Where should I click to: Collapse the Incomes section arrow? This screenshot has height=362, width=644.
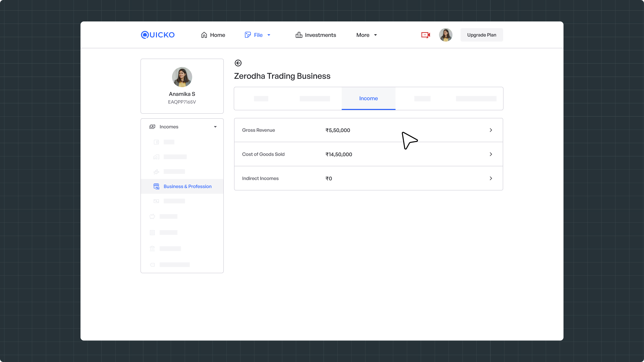click(215, 127)
